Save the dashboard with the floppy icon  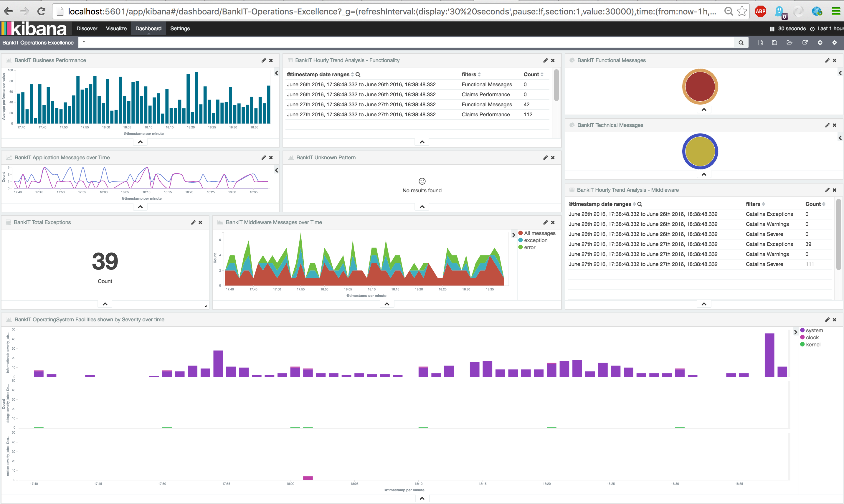(x=774, y=42)
